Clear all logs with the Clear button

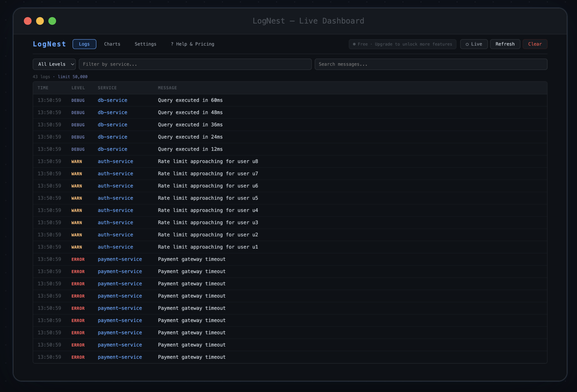tap(535, 44)
